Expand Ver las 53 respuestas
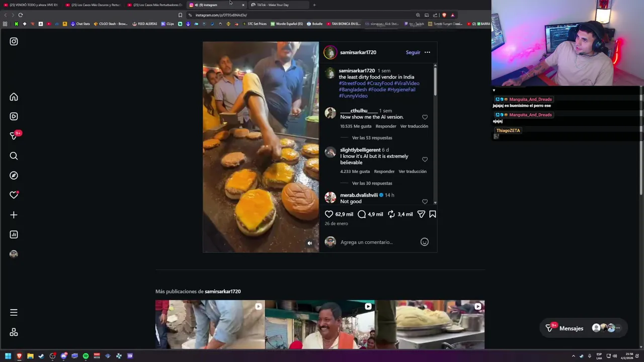 (372, 138)
